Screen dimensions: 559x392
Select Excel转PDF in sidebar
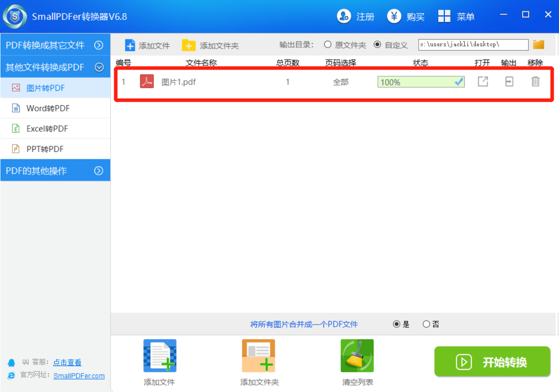coord(55,129)
